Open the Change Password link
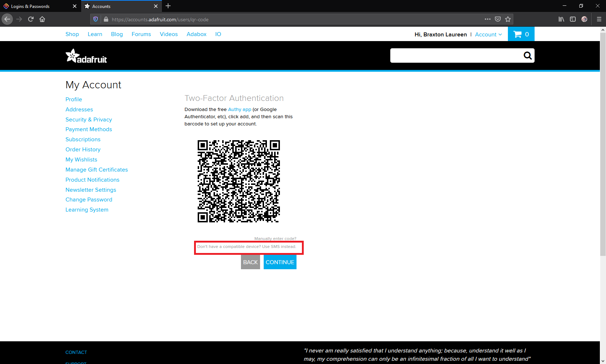606x364 pixels. [89, 200]
